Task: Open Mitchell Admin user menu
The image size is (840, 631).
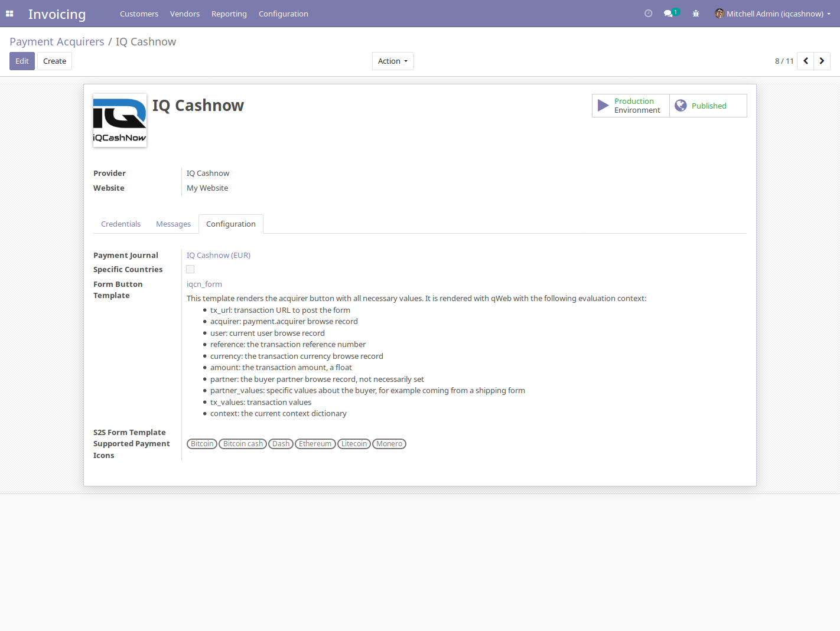Action: 773,14
